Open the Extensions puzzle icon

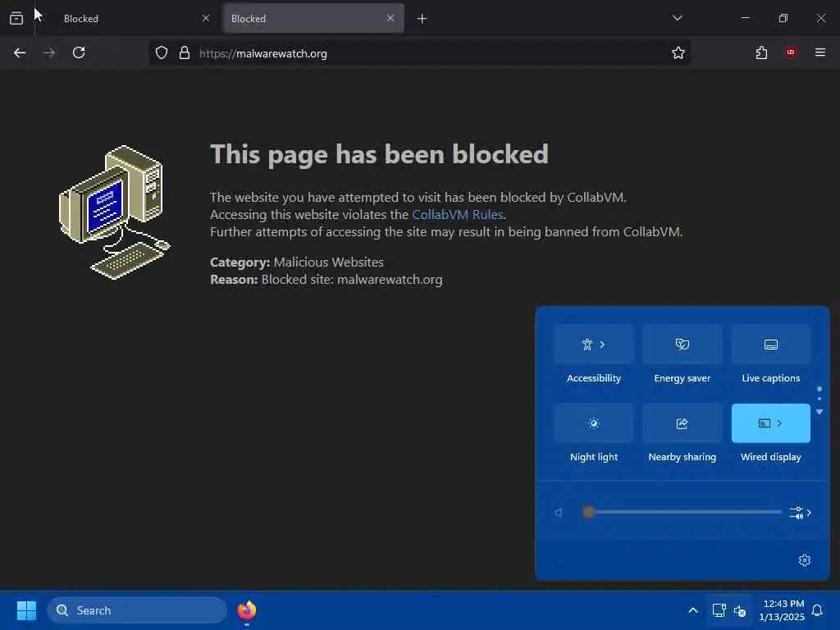(x=761, y=52)
